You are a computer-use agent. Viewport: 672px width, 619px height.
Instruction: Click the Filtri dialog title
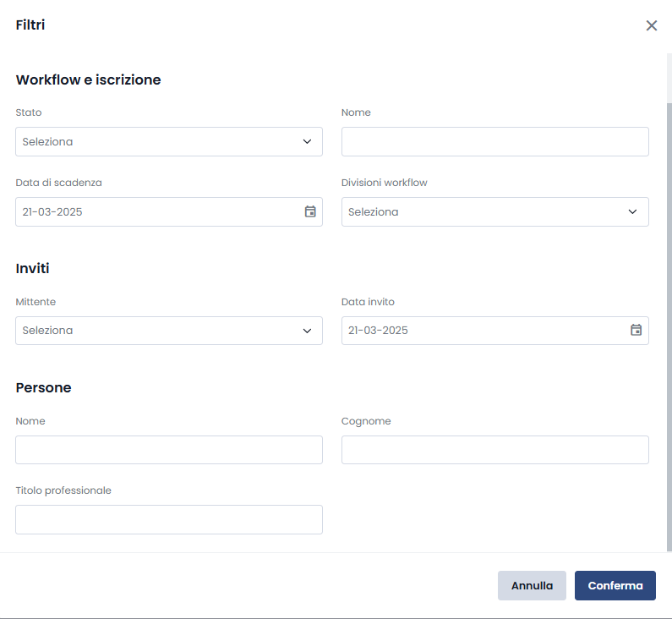point(30,25)
